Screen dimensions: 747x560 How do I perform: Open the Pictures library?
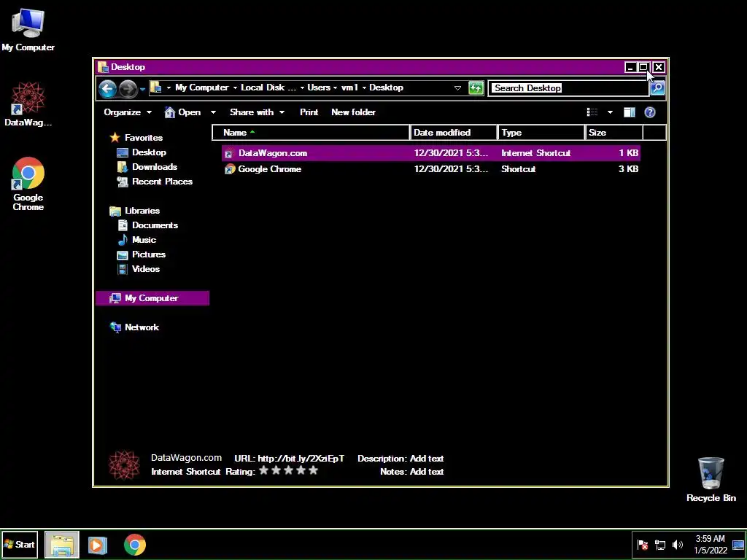[x=142, y=254]
